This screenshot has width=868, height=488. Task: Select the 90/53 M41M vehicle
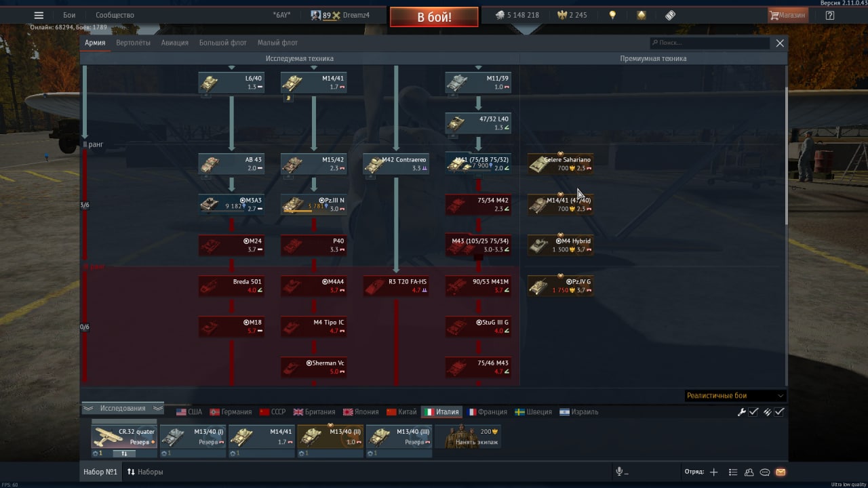478,286
